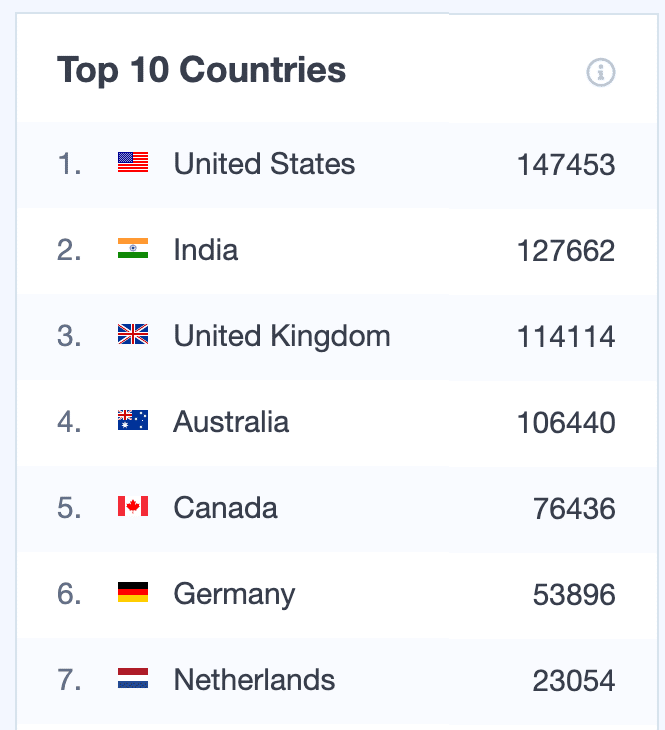Click the United States flag icon
This screenshot has width=665, height=730.
(x=133, y=163)
